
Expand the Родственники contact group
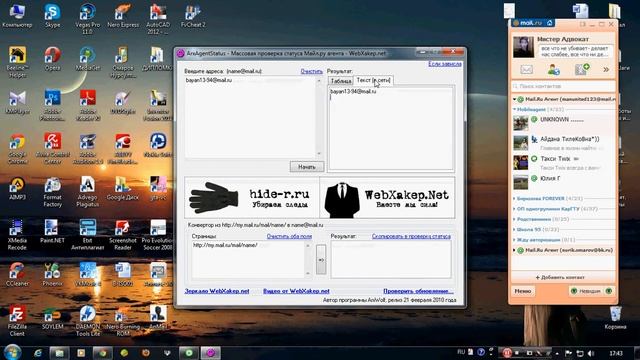[x=515, y=219]
